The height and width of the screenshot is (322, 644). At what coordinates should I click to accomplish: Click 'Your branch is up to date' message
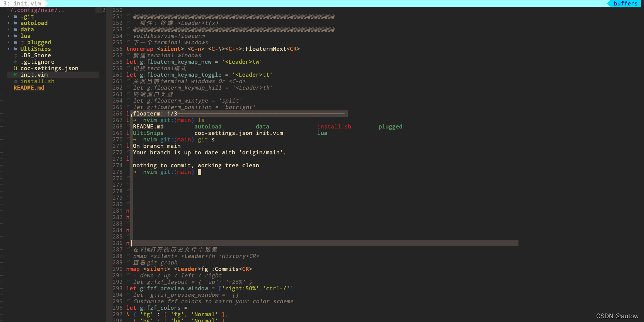point(209,153)
